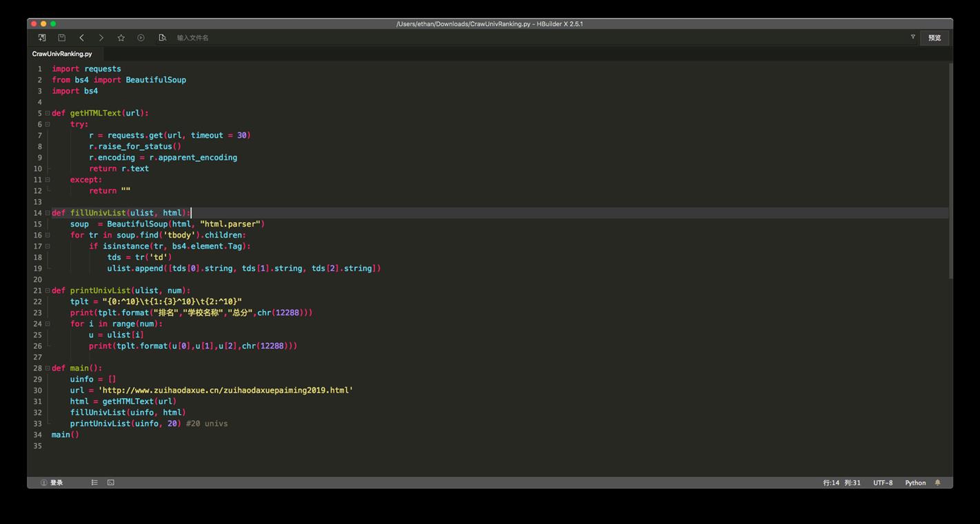This screenshot has height=524, width=980.
Task: Click the filter funnel icon
Action: click(912, 37)
